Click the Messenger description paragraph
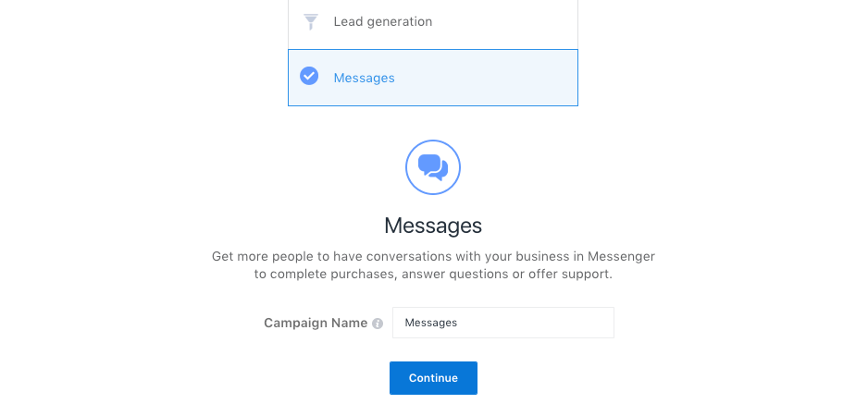The width and height of the screenshot is (868, 416). coord(433,265)
